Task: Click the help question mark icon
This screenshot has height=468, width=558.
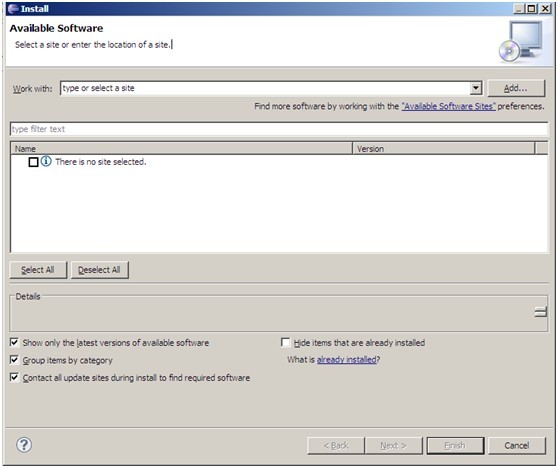Action: point(24,445)
